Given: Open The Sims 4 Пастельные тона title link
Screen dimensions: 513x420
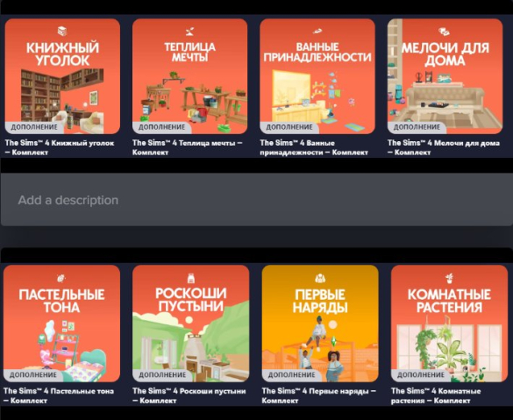Looking at the screenshot, I should 59,395.
